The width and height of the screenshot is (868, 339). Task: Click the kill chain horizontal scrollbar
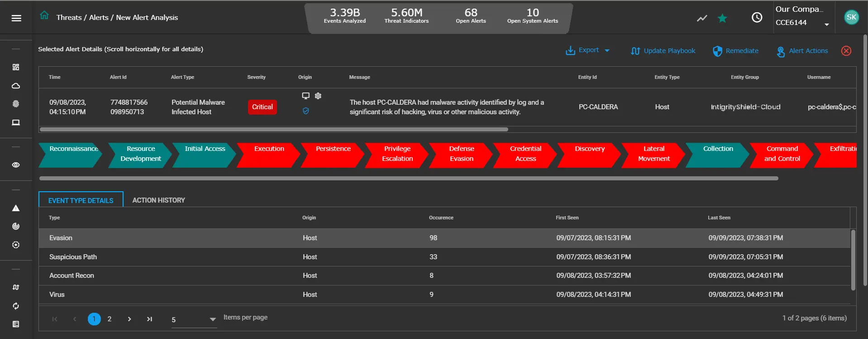pyautogui.click(x=409, y=179)
